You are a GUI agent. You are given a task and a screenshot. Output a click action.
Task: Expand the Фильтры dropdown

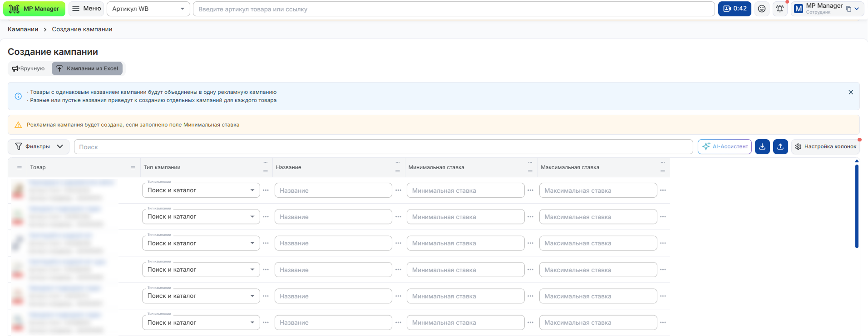(39, 146)
